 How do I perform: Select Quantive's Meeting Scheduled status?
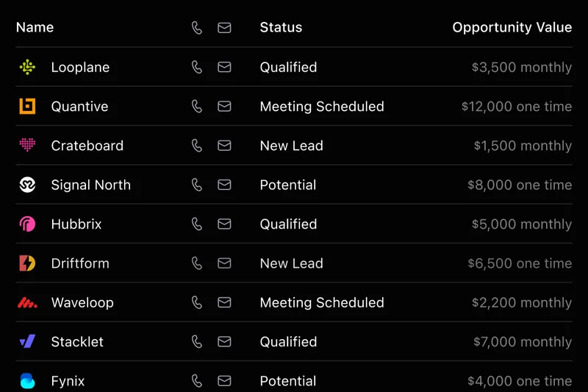(322, 107)
